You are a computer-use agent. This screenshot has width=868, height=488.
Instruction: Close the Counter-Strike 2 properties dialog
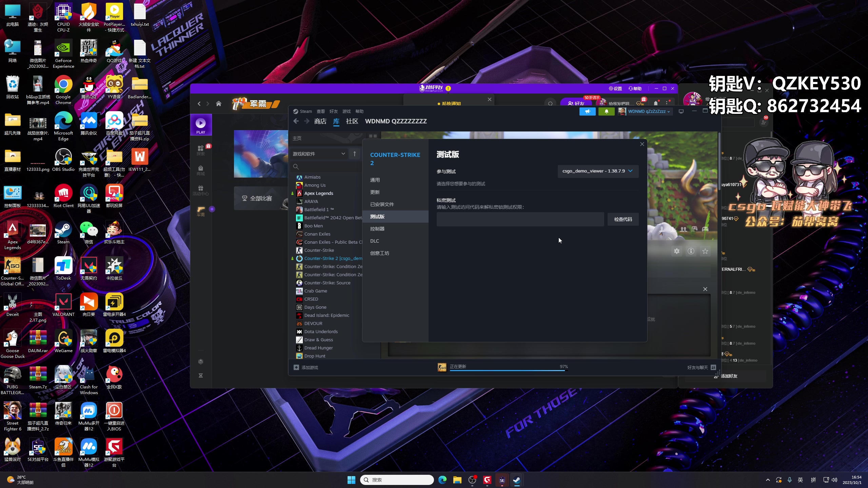tap(642, 144)
